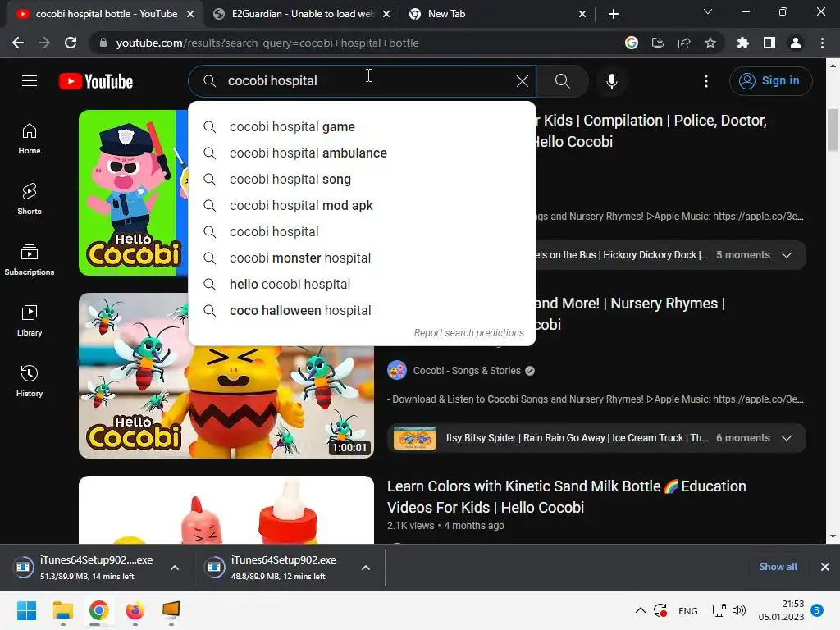Open Shorts from sidebar
840x630 pixels.
point(30,199)
